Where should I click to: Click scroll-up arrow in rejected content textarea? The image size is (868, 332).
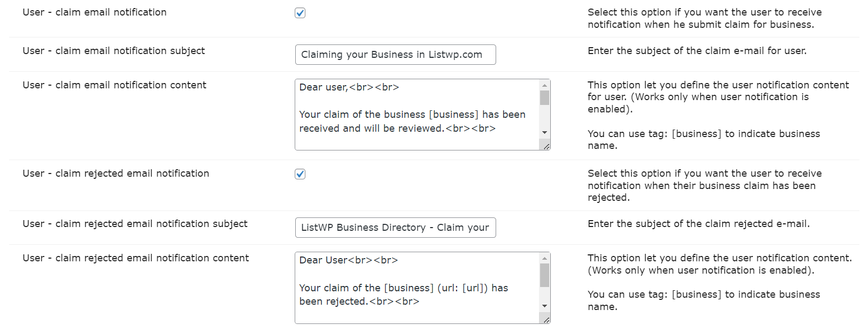pyautogui.click(x=544, y=258)
